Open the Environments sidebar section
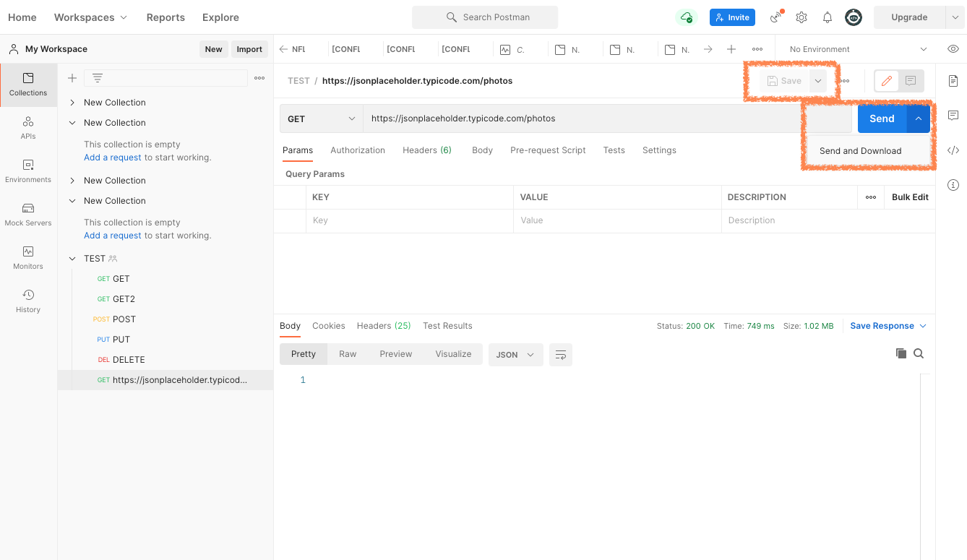Screen dimensions: 967x560 [28, 171]
